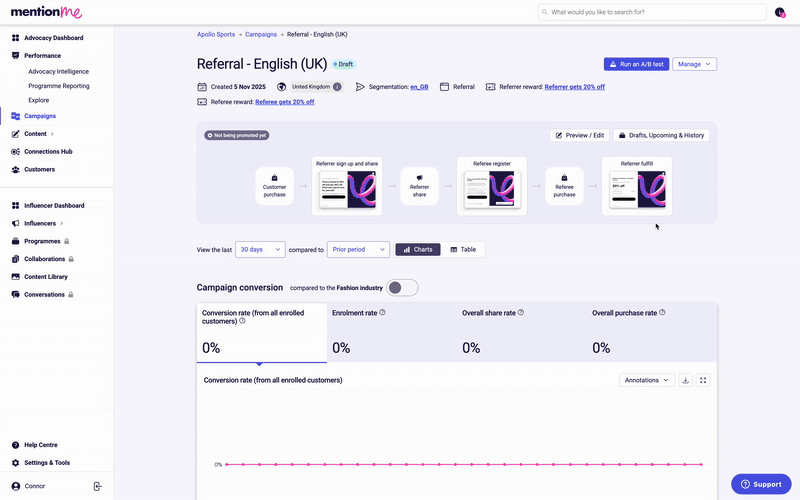Click Preview / Edit button
The height and width of the screenshot is (500, 800).
point(579,135)
